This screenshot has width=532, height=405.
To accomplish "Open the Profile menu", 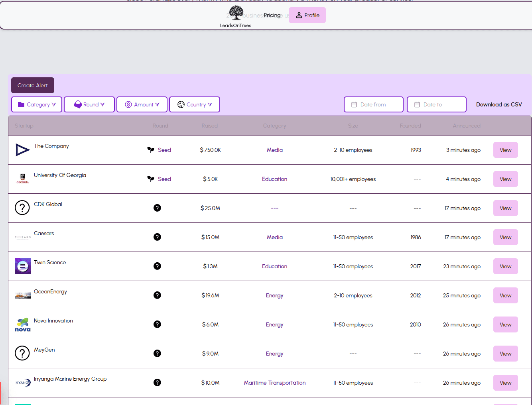I will [307, 15].
